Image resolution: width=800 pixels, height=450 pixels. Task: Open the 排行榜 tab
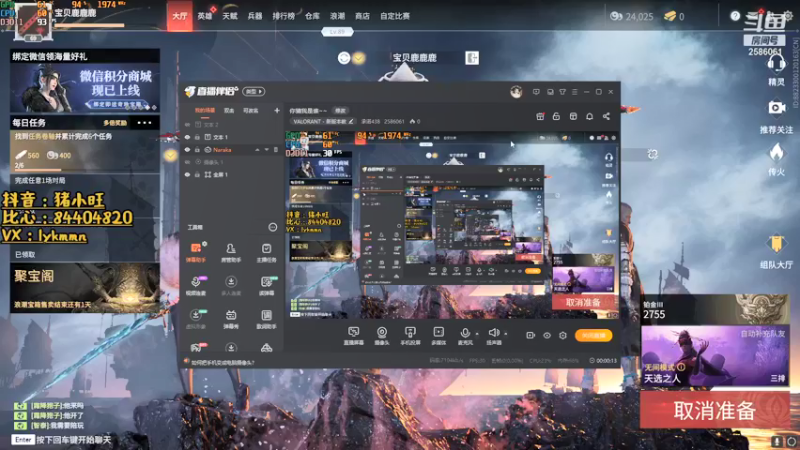point(284,16)
